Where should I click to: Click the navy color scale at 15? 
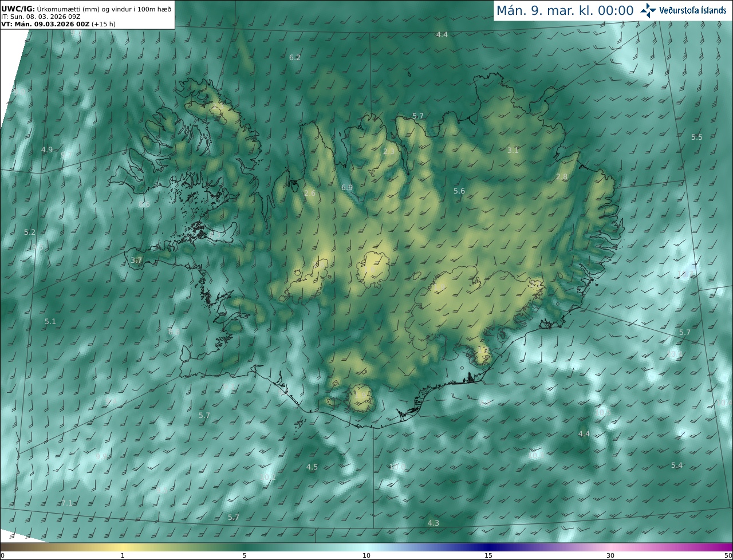click(x=488, y=547)
